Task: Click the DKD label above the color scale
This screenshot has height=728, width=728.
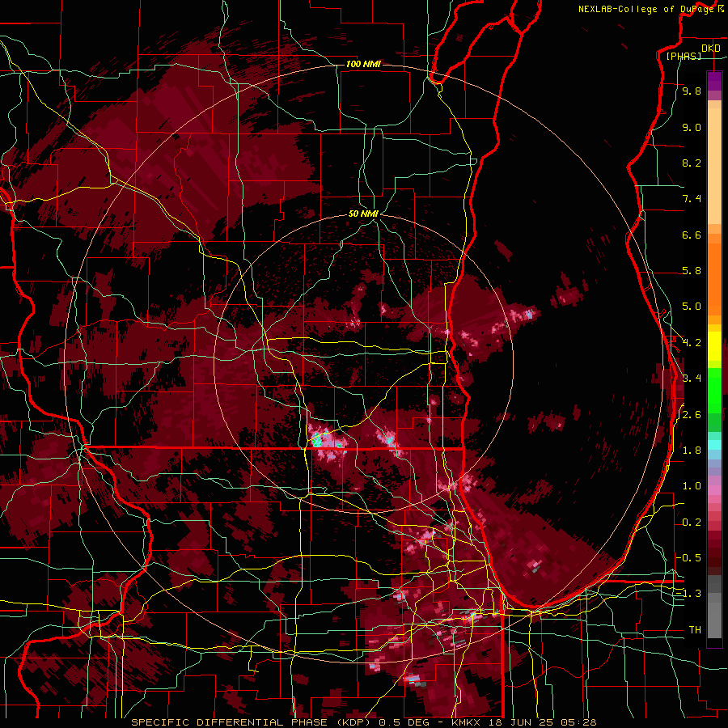Action: click(x=710, y=49)
